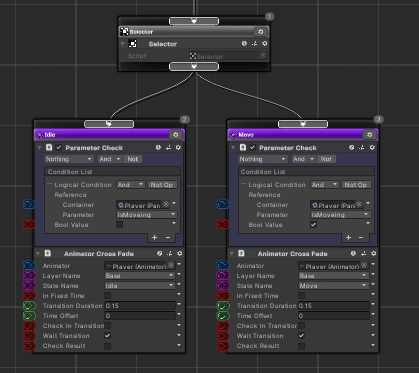Open Nothing dropdown in Move Parameter Check
Screen dimensions: 419x373
pyautogui.click(x=263, y=159)
